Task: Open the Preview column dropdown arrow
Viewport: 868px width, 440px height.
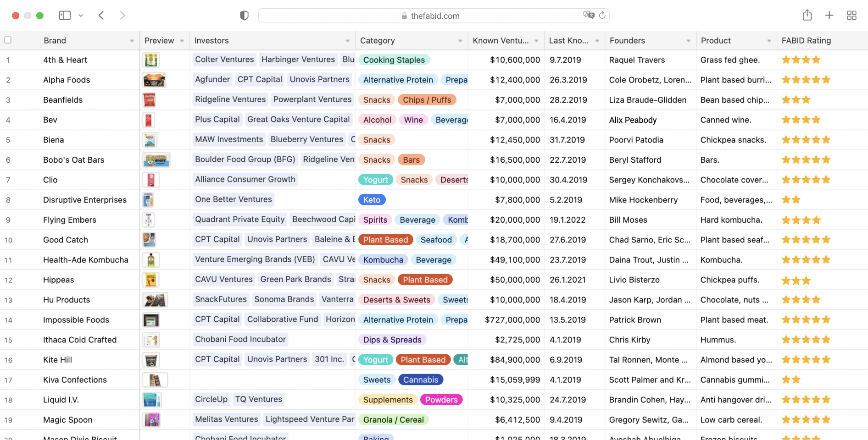Action: pos(182,41)
